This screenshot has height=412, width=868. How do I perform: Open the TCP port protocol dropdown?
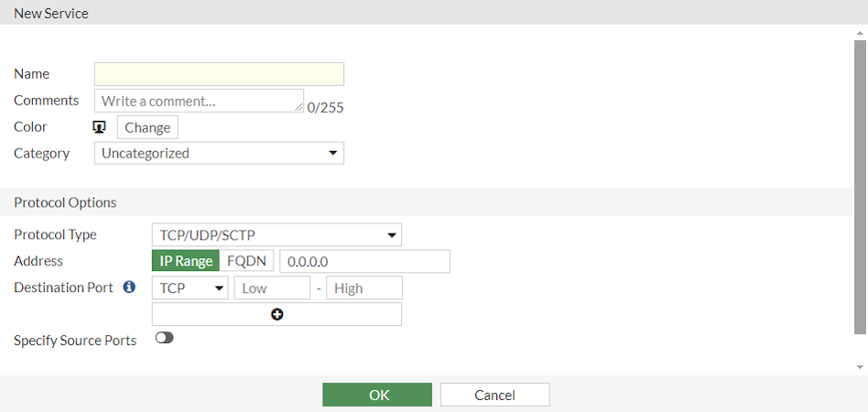pos(190,288)
